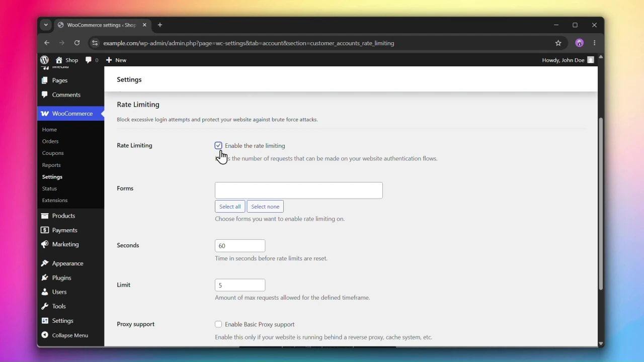Click the Forms selection field
This screenshot has height=362, width=644.
click(x=299, y=191)
